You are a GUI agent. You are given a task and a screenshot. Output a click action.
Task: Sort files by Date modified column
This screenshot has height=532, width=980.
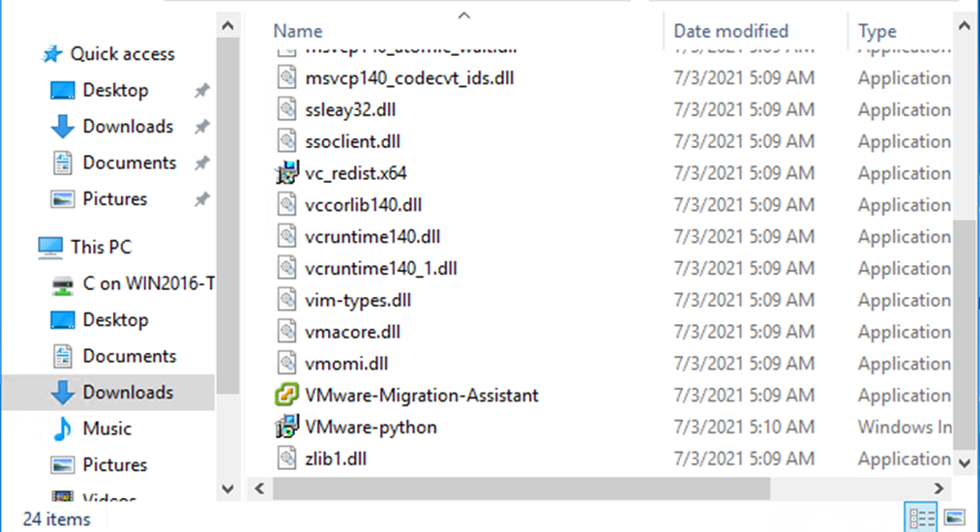click(730, 31)
